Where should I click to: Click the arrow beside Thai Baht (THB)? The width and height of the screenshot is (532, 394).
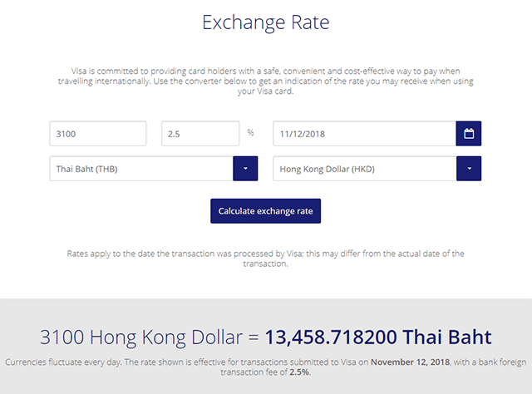tap(245, 169)
